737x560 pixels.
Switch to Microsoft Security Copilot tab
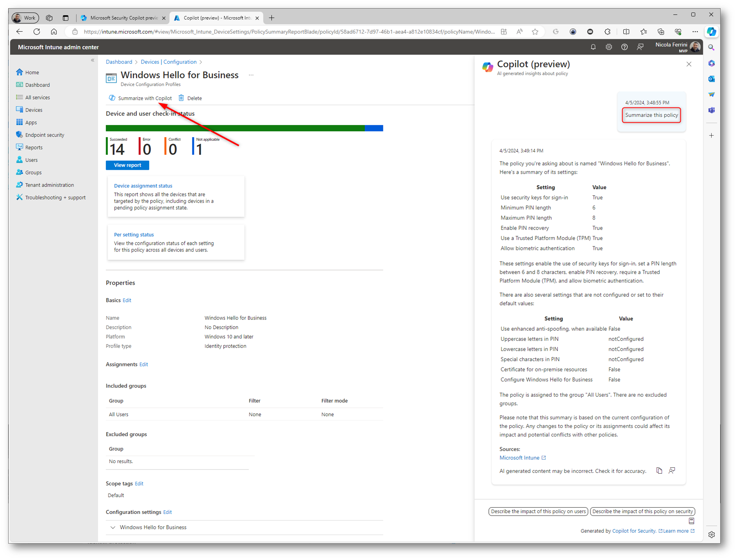click(123, 18)
